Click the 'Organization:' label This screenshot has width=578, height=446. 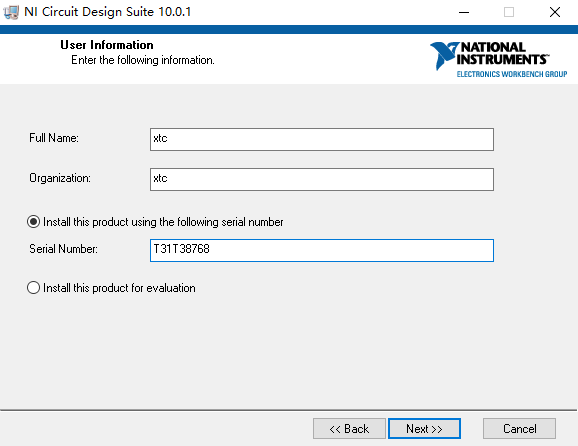pyautogui.click(x=60, y=178)
